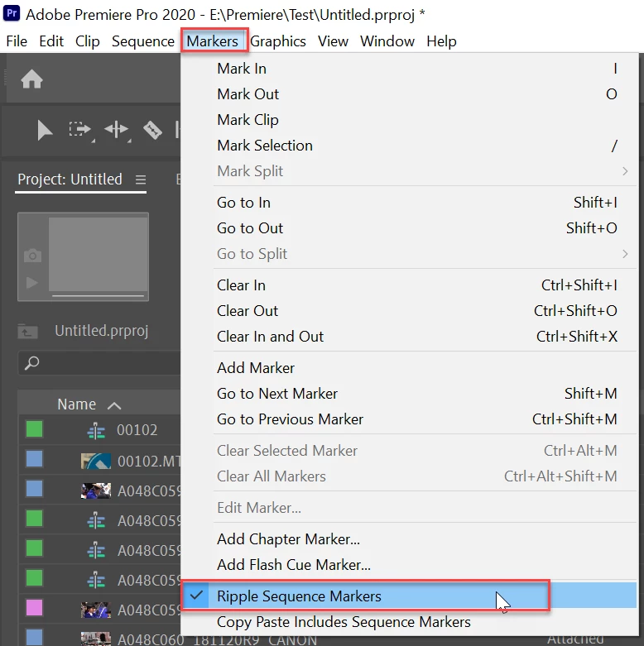Click the preview play icon
Screen dimensions: 644x646
[x=32, y=283]
